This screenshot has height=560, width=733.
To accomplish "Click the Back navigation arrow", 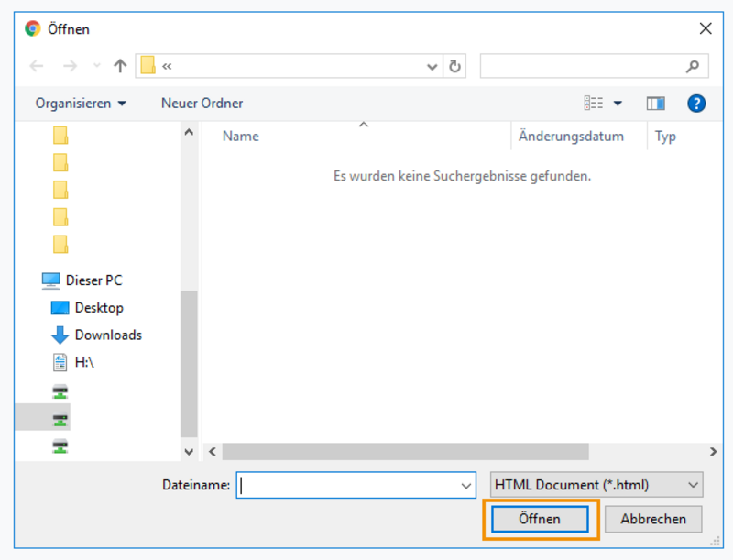I will pyautogui.click(x=37, y=66).
